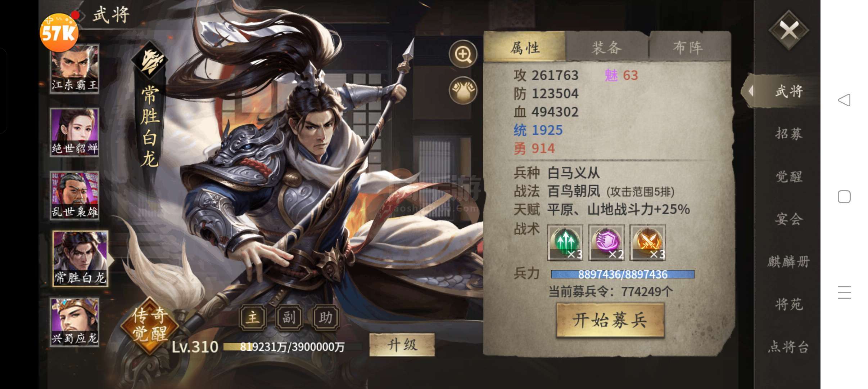
Task: Open the 传奇觉醒 diamond badge
Action: 150,325
